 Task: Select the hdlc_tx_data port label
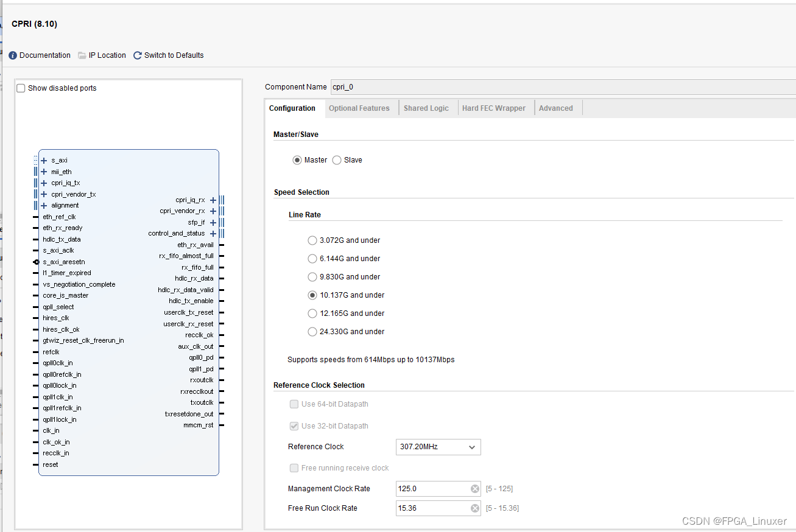[x=62, y=239]
